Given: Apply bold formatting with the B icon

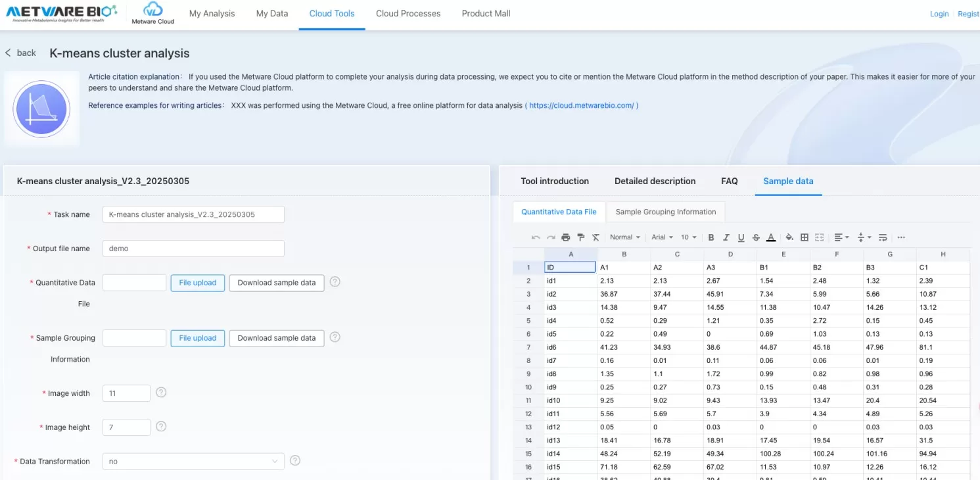Looking at the screenshot, I should click(711, 237).
